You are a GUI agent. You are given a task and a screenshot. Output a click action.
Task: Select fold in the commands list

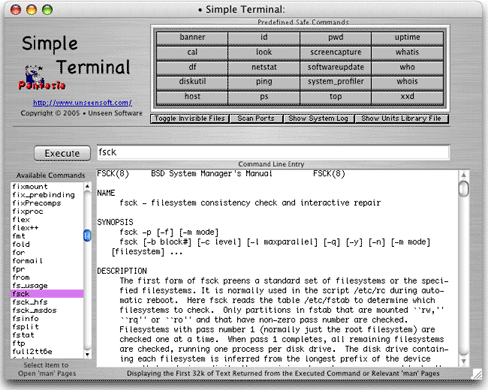pos(47,244)
